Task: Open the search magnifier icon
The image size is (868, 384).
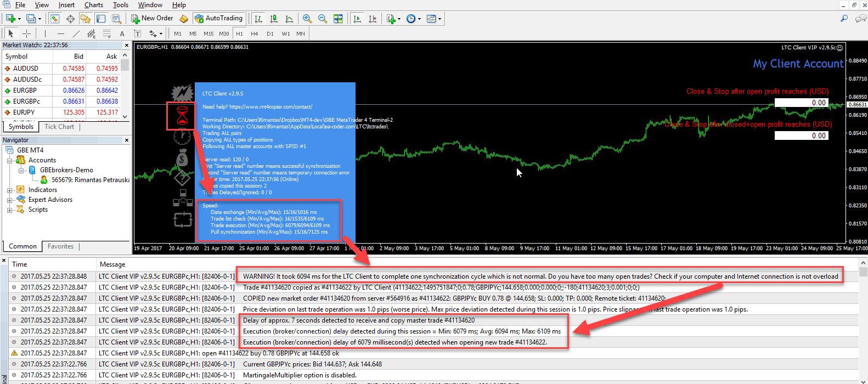Action: (x=844, y=19)
